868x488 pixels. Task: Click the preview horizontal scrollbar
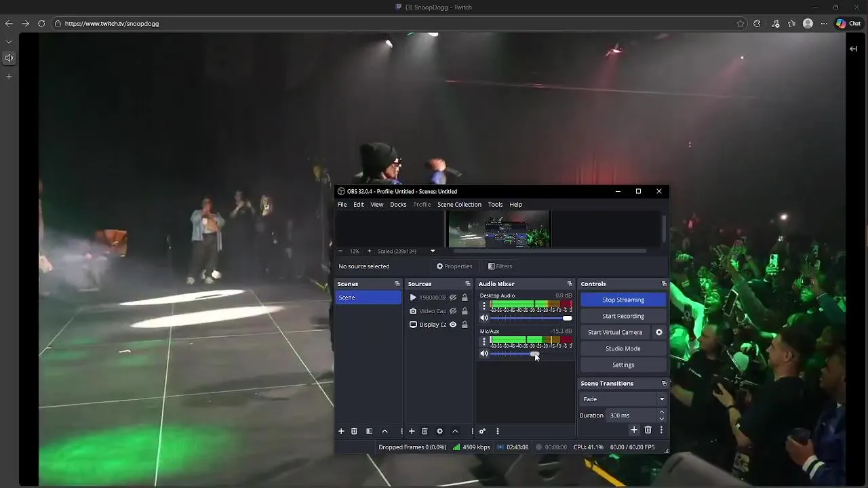coord(550,251)
